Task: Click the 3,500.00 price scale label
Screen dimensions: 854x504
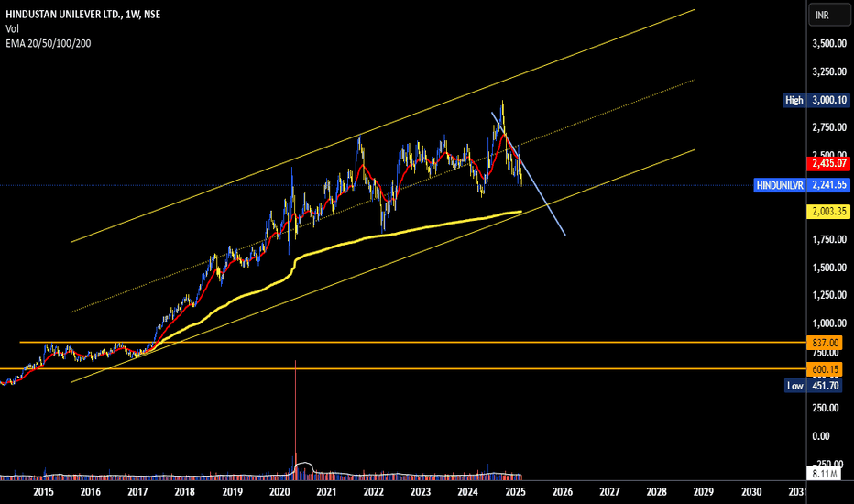Action: click(x=829, y=44)
